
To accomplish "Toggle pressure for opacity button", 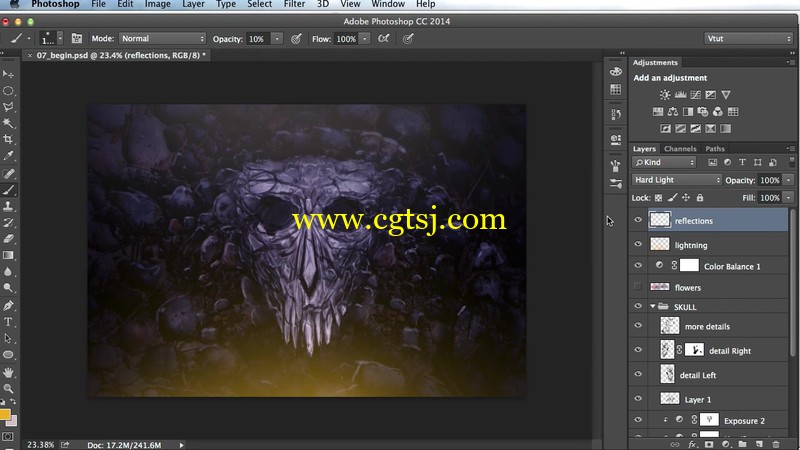I will pos(296,38).
